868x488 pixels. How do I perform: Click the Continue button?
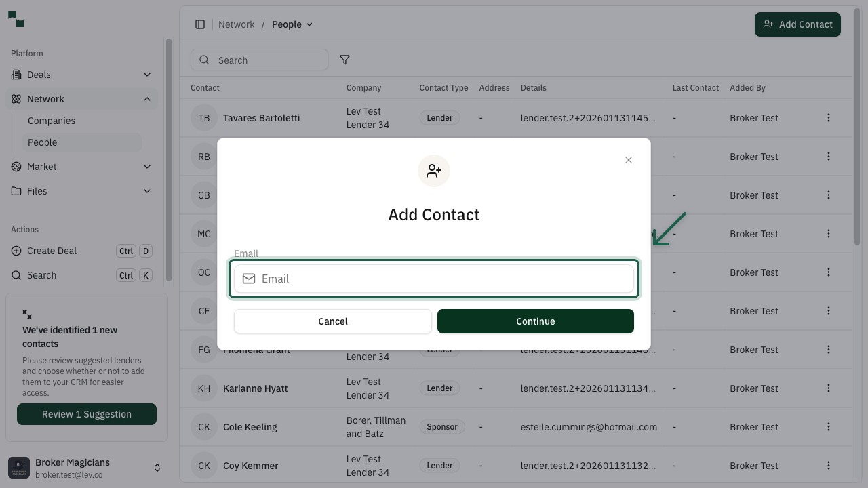tap(535, 321)
